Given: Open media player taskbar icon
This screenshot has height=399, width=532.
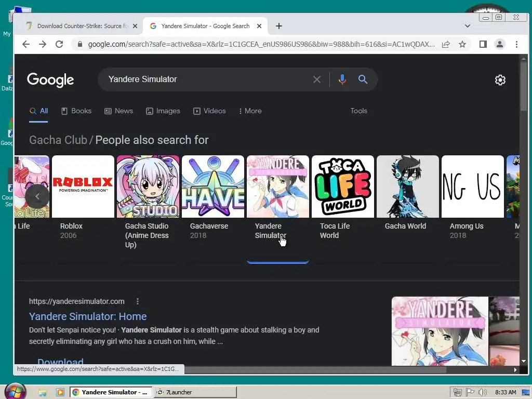Looking at the screenshot, I should tap(60, 392).
